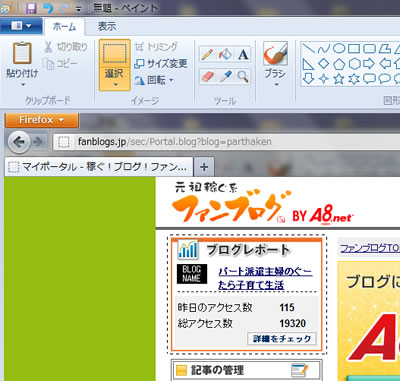The image size is (400, 381).
Task: Select the マイポータル browser tab
Action: [99, 167]
